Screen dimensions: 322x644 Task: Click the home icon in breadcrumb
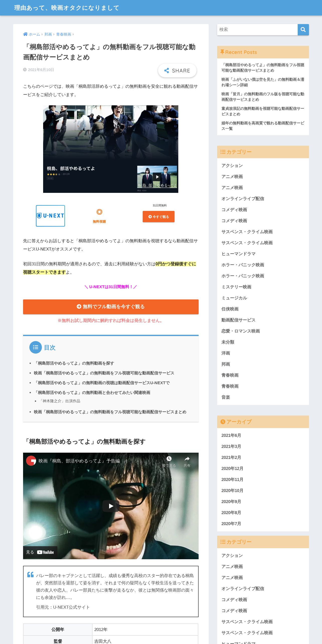25,34
